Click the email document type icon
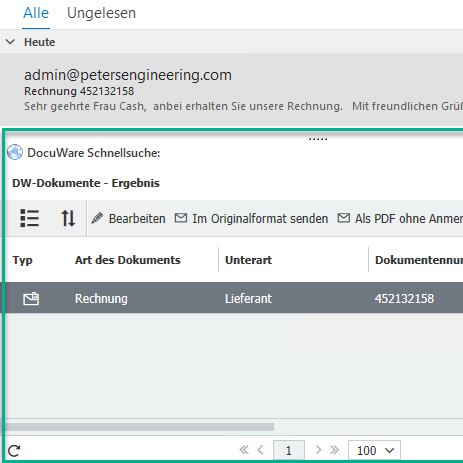The height and width of the screenshot is (463, 463). [x=31, y=298]
